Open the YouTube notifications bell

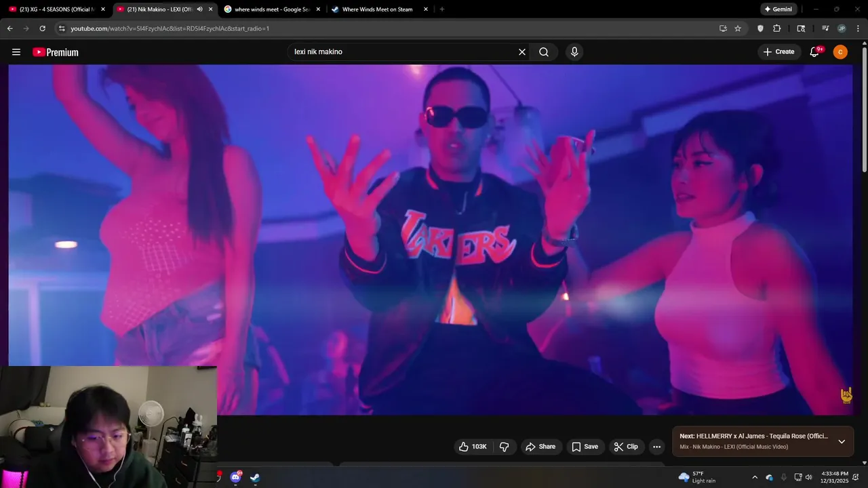pos(815,52)
